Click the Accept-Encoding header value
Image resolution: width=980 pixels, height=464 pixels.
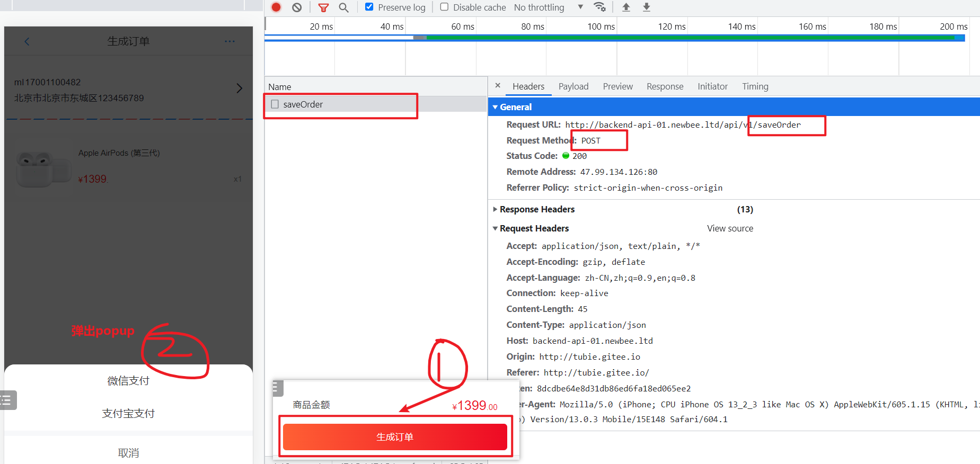614,262
